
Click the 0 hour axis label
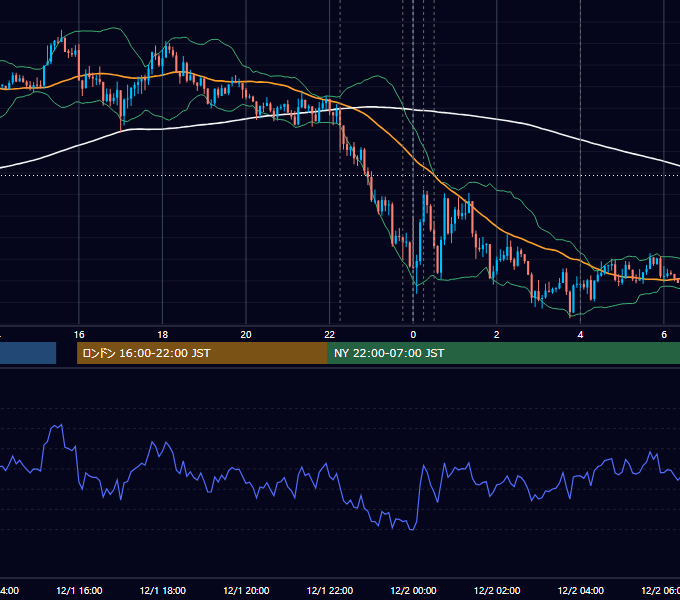click(413, 334)
